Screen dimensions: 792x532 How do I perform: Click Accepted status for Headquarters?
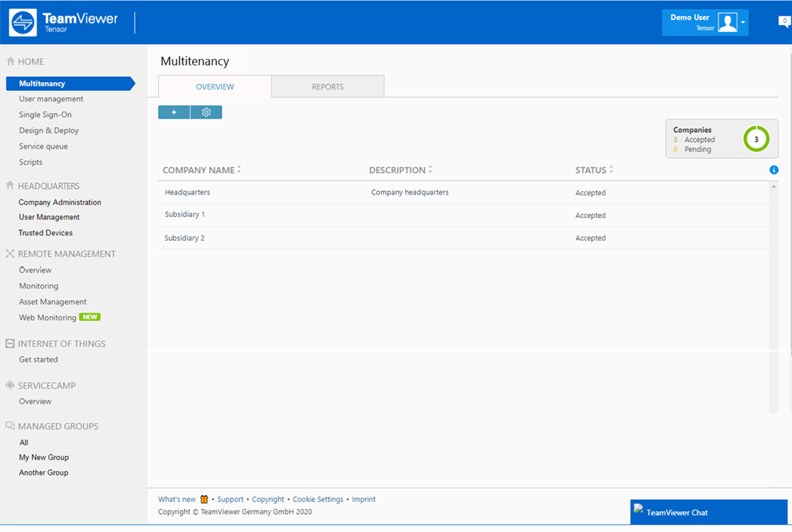click(x=590, y=193)
